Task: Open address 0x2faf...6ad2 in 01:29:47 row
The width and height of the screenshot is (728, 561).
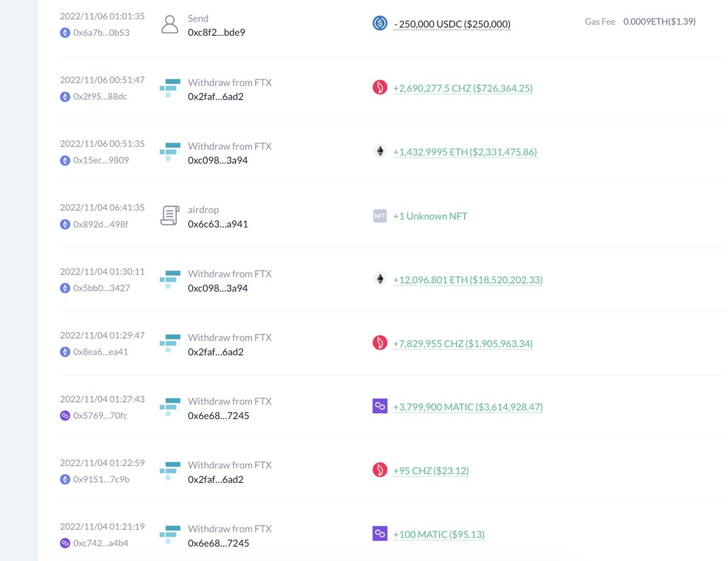Action: click(x=216, y=351)
